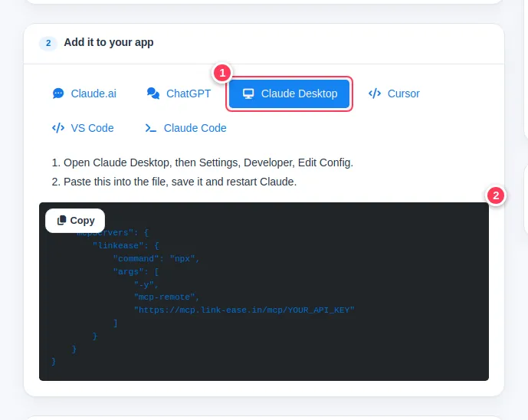
Task: Click the step 2 number badge in heading
Action: (x=48, y=43)
